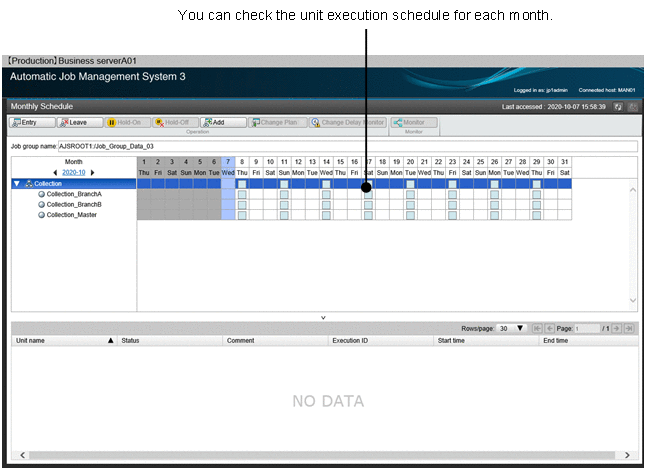Click Collection schedule box on day 23
Viewport: 645px width, 469px height.
(x=452, y=184)
